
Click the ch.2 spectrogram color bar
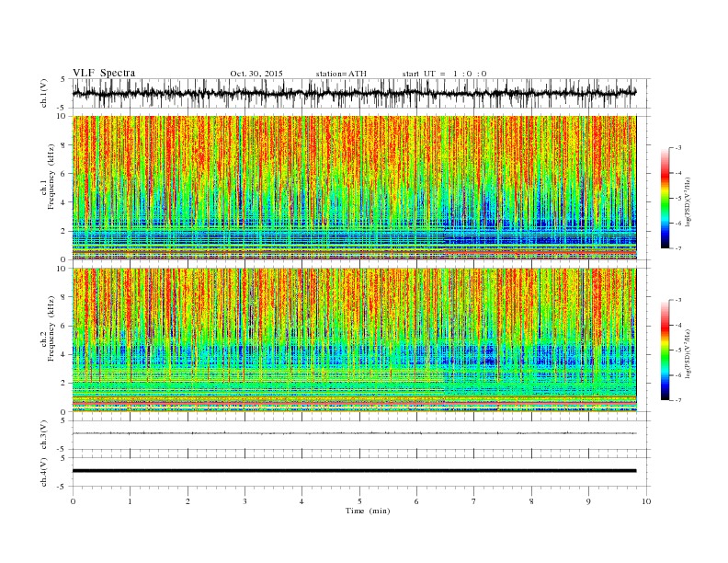point(665,350)
